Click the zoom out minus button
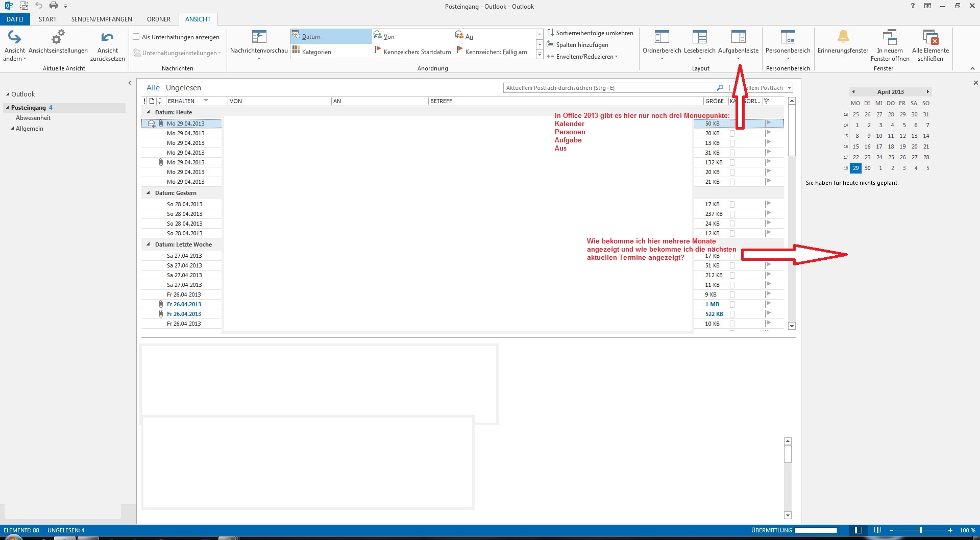 [892, 530]
